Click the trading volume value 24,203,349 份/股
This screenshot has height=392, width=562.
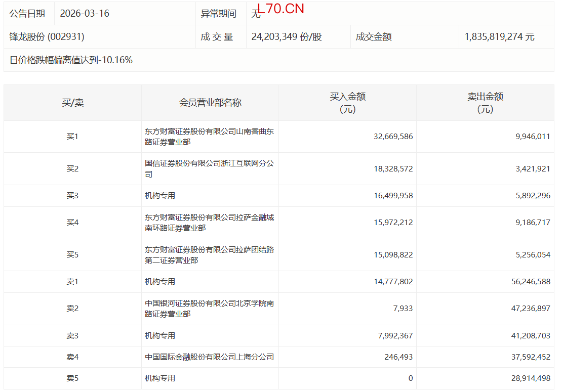pos(287,37)
